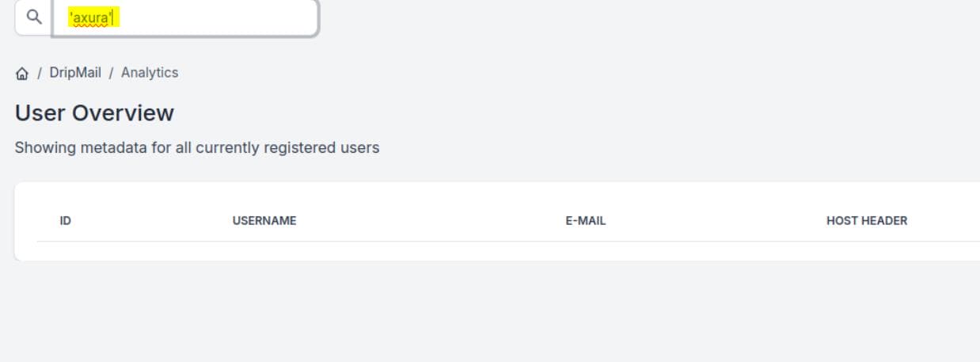The width and height of the screenshot is (980, 362).
Task: Click the highlighted 'axura' search text
Action: 92,18
